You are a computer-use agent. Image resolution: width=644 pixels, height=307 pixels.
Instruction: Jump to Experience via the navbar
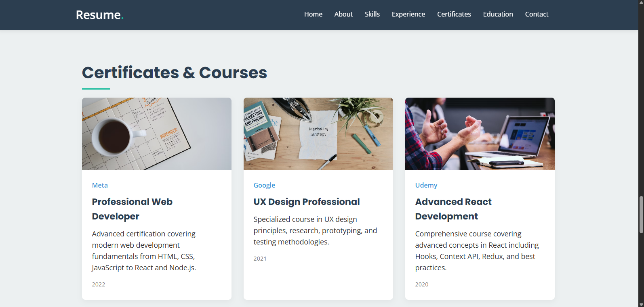[408, 14]
